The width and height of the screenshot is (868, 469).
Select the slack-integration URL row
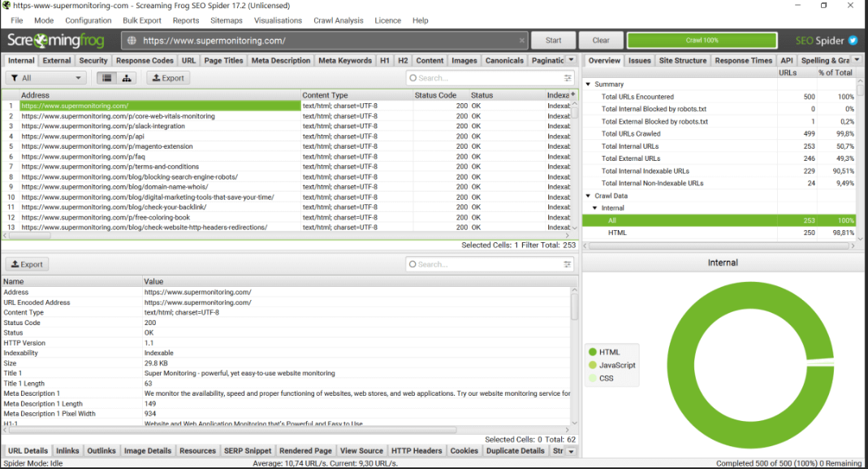pyautogui.click(x=285, y=127)
